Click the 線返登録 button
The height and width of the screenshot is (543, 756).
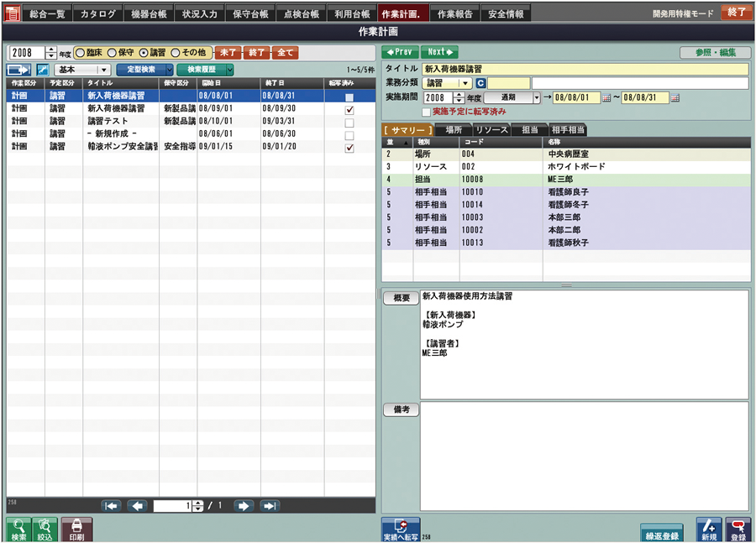661,535
